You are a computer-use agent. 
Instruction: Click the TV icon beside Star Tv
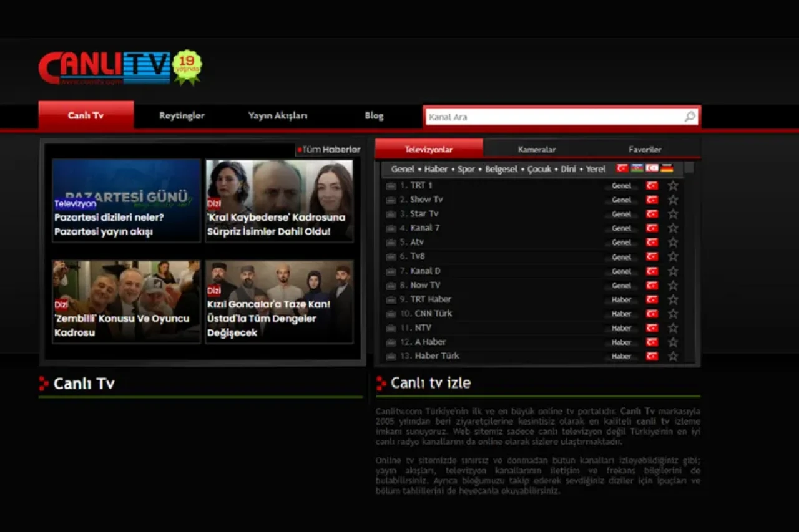click(391, 215)
